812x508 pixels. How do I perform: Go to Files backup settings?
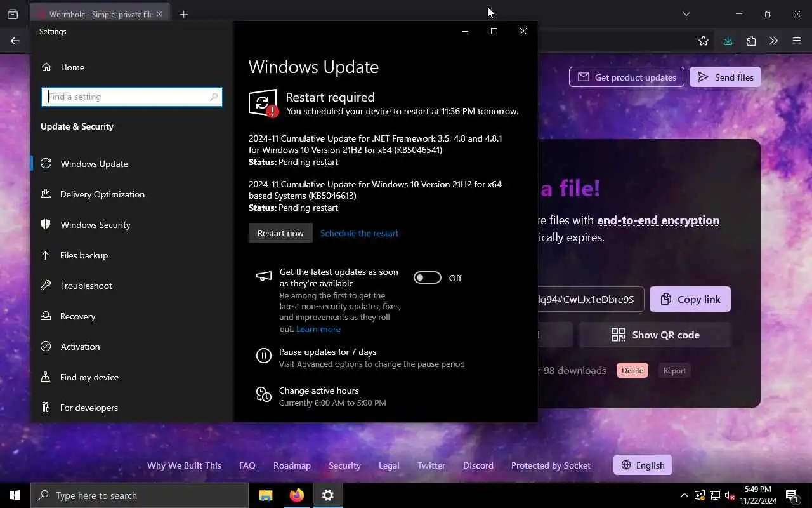(84, 255)
